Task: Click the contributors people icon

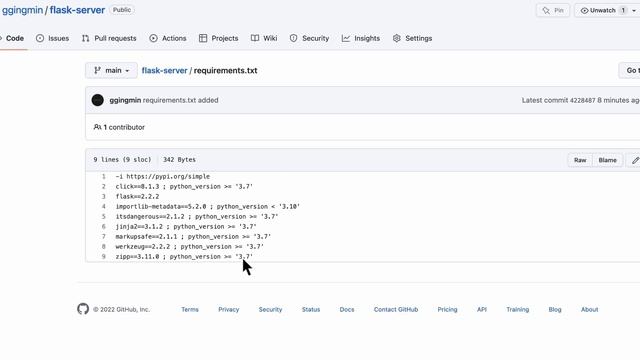Action: click(97, 127)
